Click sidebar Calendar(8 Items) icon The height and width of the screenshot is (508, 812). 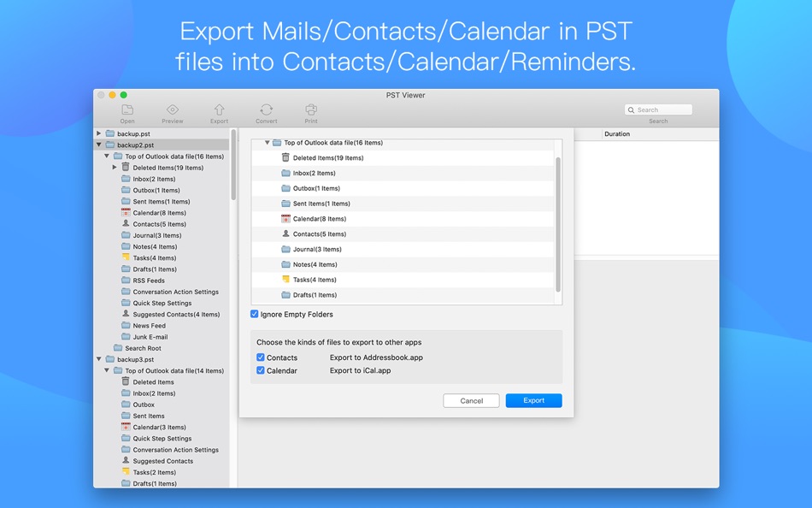coord(126,212)
